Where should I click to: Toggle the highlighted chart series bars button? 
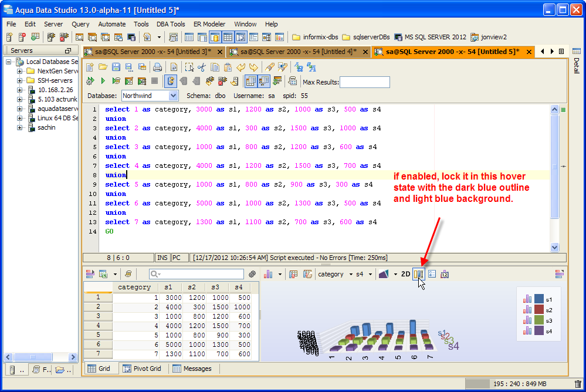pos(419,274)
